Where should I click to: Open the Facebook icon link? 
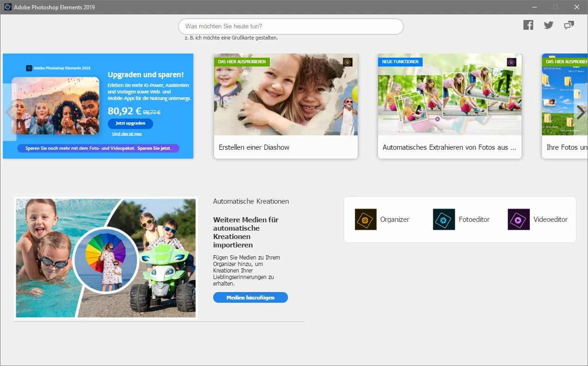click(x=528, y=25)
